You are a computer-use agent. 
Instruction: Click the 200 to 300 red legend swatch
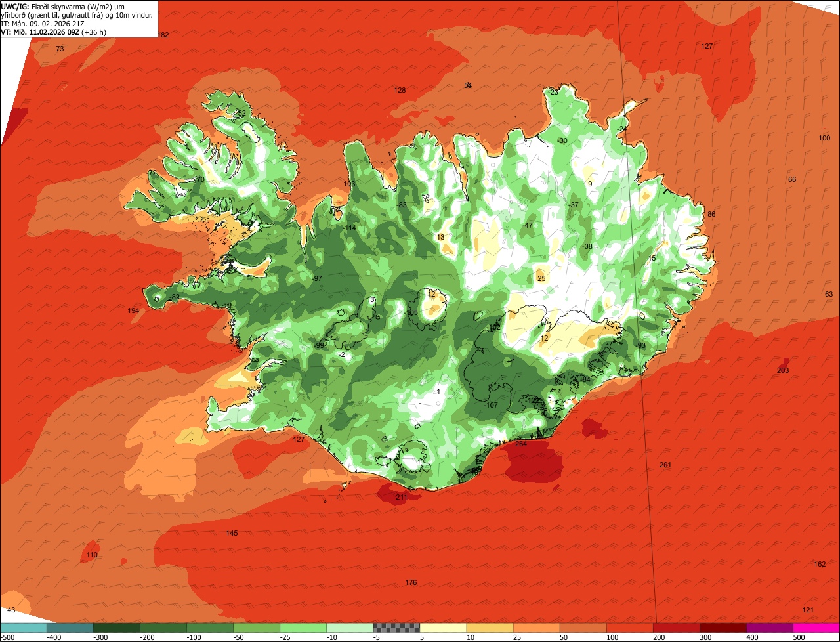coord(676,628)
